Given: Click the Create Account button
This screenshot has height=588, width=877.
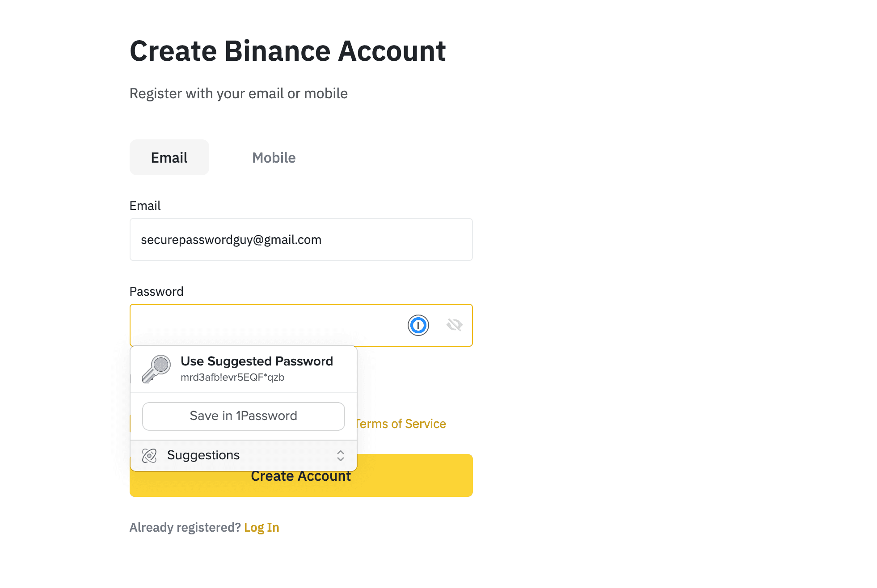Looking at the screenshot, I should point(301,475).
